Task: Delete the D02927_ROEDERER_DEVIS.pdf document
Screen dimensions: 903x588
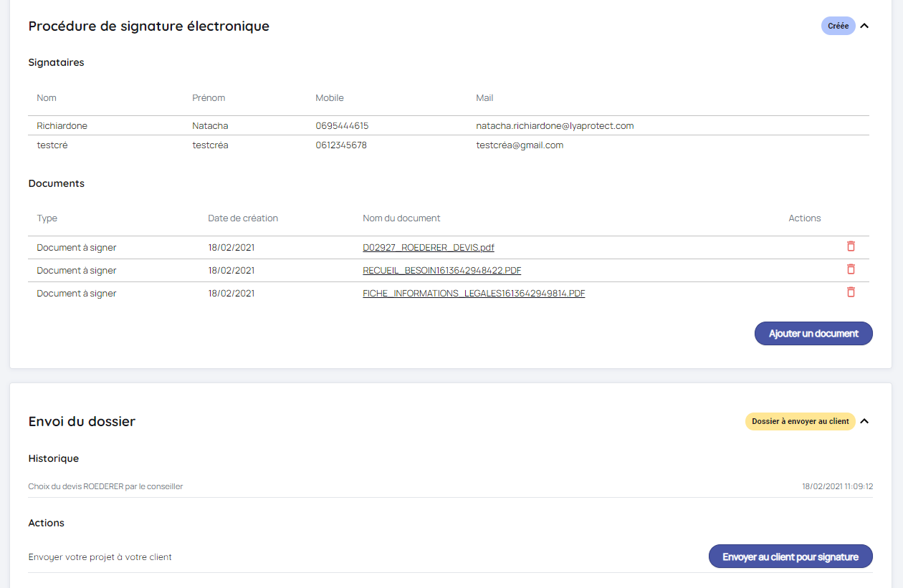Action: (x=851, y=246)
